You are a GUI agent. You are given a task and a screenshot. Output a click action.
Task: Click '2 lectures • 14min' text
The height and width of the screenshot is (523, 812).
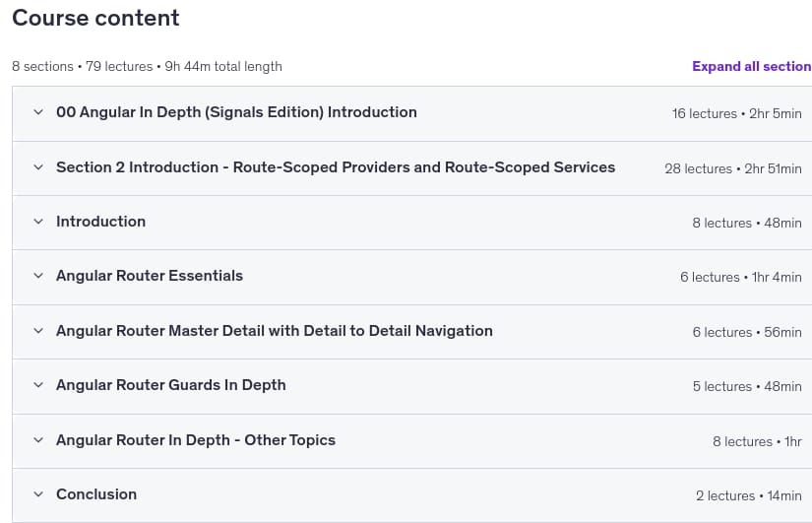pos(749,496)
